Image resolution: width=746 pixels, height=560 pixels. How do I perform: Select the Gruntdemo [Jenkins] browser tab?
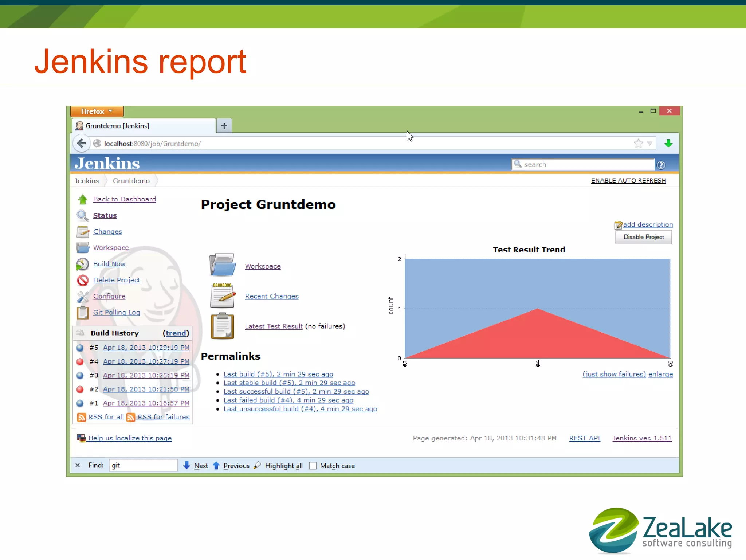pyautogui.click(x=144, y=126)
